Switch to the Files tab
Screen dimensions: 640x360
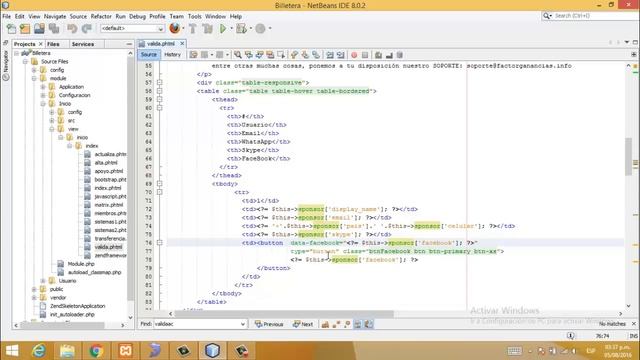[53, 44]
